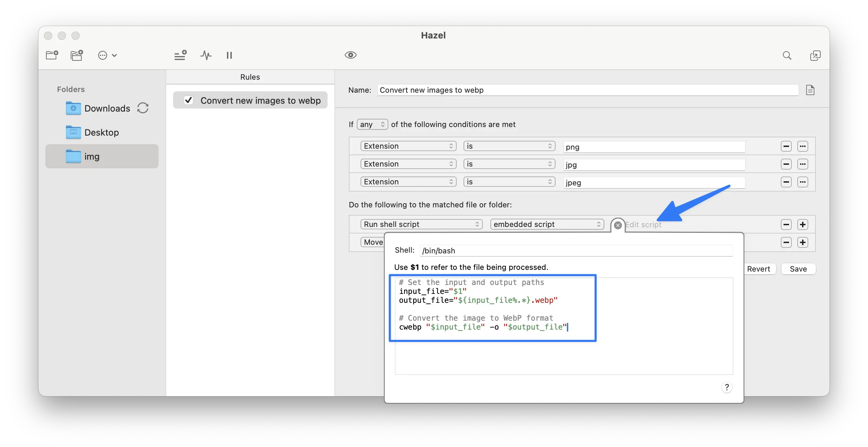Screen dimensions: 868x447
Task: Click the png value field
Action: [x=654, y=147]
